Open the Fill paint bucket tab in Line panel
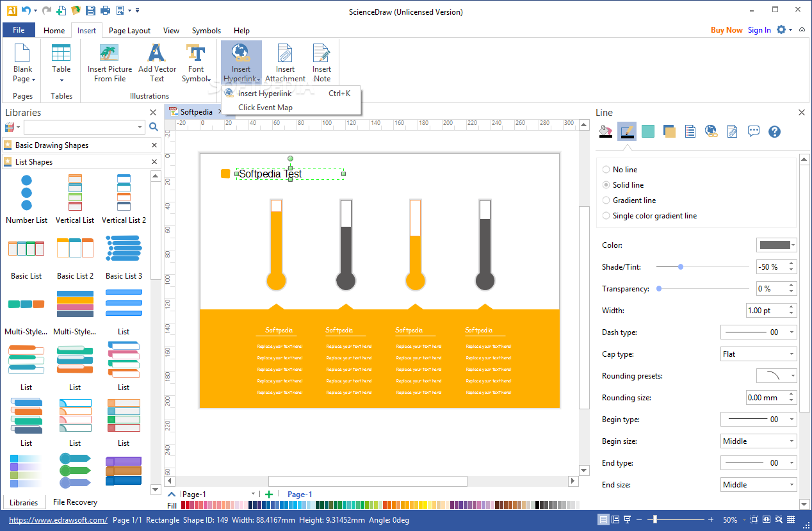812x531 pixels. tap(605, 131)
